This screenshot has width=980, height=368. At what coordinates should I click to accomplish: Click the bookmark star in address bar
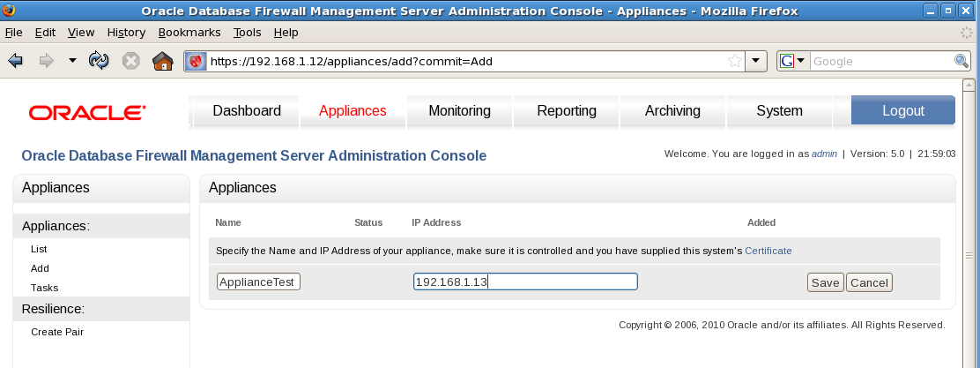pos(734,61)
